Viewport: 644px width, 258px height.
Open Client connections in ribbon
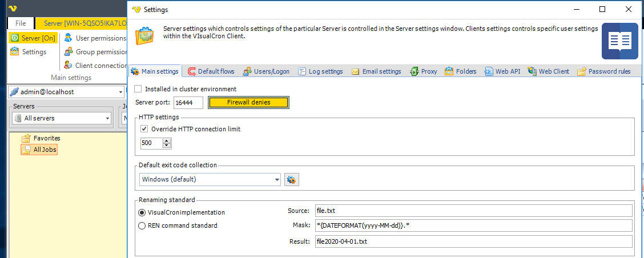click(95, 65)
